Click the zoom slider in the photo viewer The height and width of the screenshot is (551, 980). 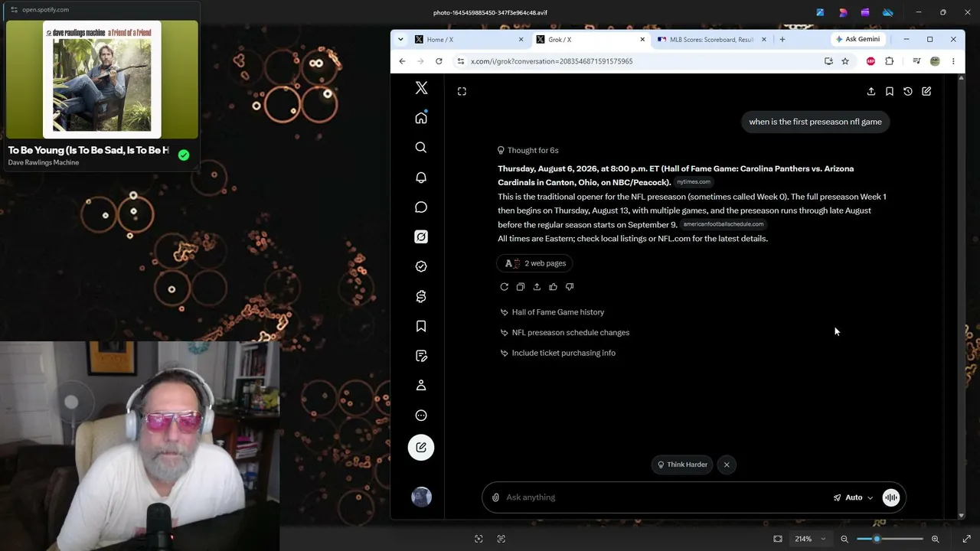click(890, 539)
